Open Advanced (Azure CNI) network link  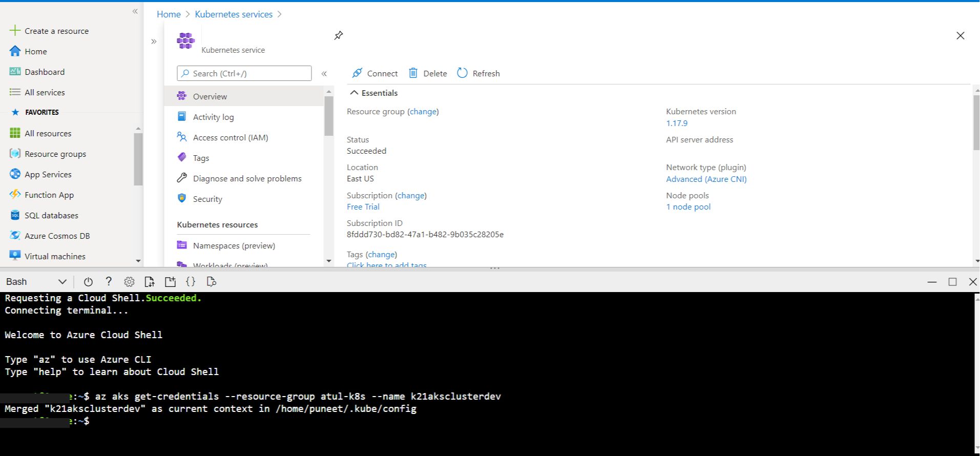(x=706, y=179)
